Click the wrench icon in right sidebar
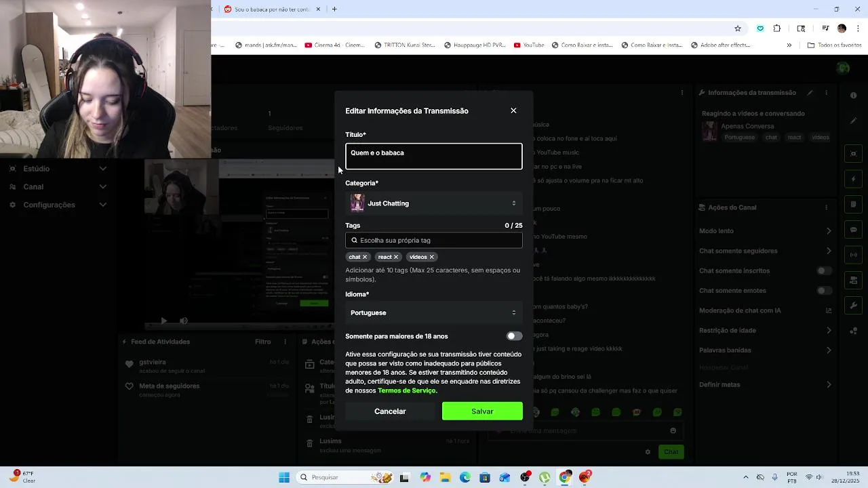The height and width of the screenshot is (488, 868). [854, 306]
